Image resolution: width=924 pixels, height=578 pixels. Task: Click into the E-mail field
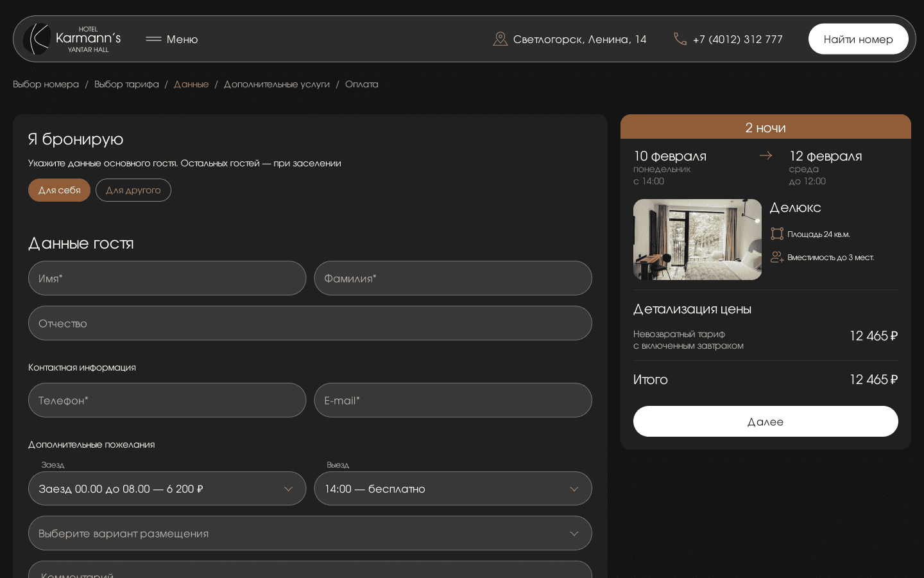(452, 400)
